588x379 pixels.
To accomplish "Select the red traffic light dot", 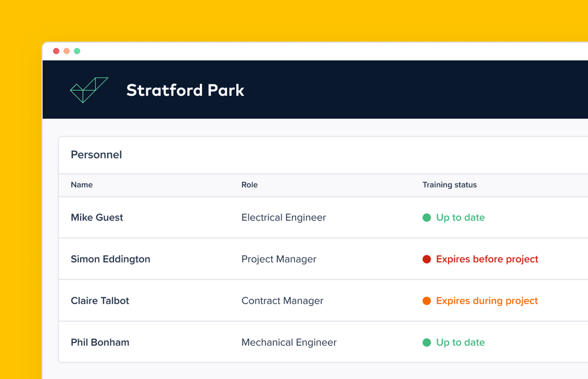I will pos(56,51).
